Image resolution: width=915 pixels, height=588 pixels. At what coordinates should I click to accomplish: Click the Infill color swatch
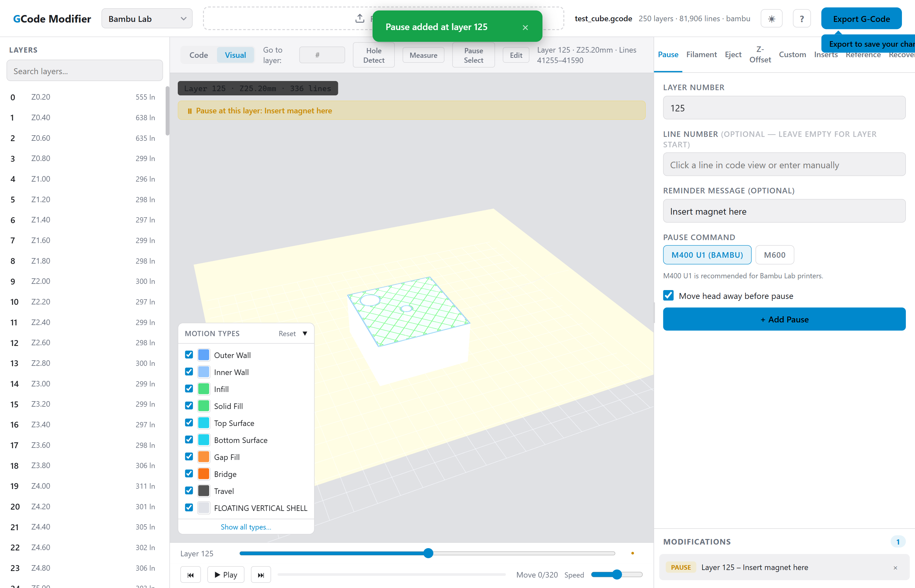204,389
